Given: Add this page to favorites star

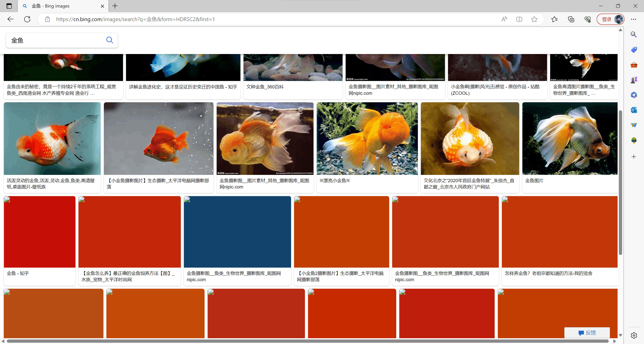Looking at the screenshot, I should 534,19.
